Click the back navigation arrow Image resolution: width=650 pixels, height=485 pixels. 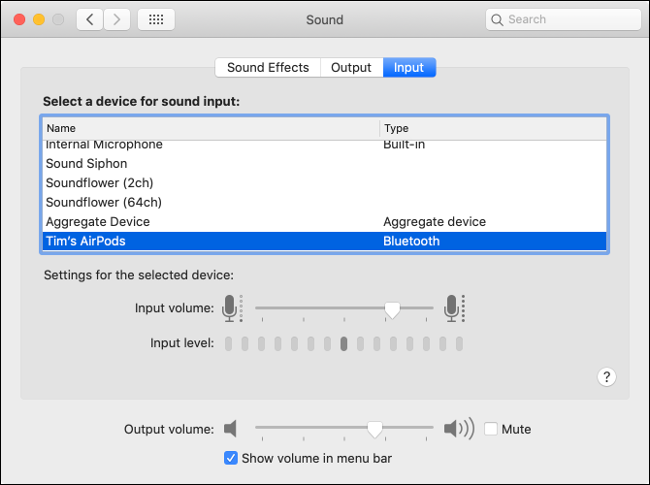(90, 19)
